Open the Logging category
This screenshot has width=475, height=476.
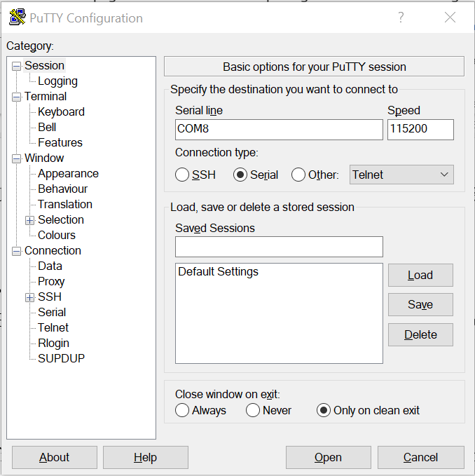(x=57, y=81)
